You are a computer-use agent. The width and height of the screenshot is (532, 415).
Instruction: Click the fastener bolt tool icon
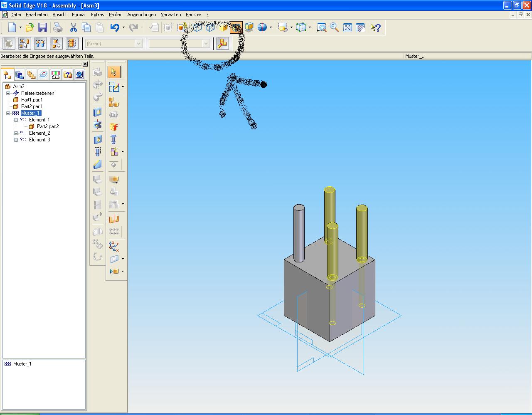tap(113, 139)
